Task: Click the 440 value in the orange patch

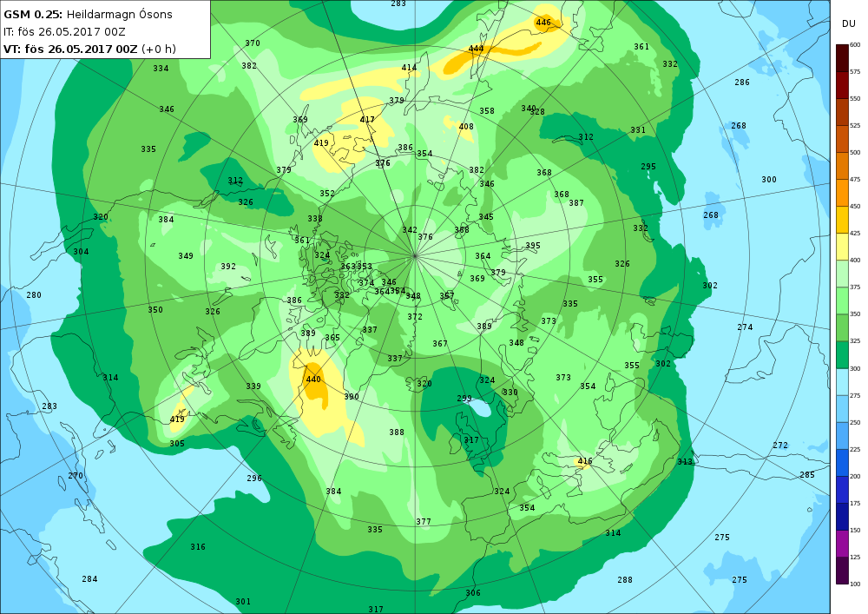Action: tap(313, 380)
